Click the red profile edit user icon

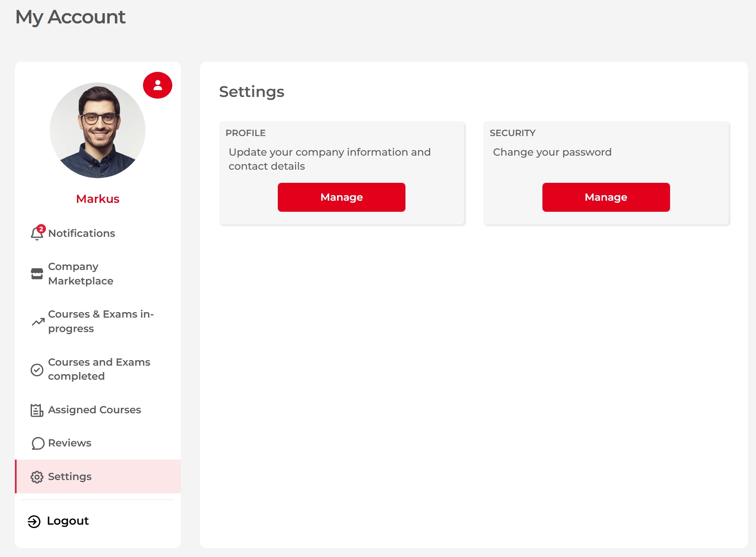tap(157, 85)
